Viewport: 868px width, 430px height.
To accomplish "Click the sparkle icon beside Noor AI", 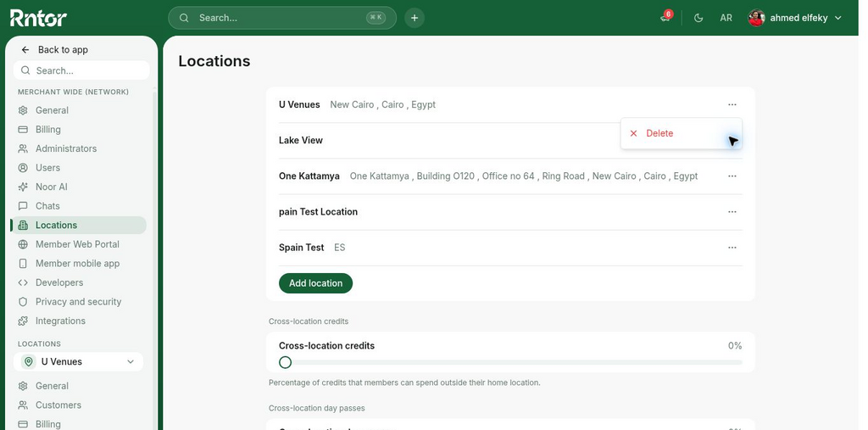I will click(23, 187).
